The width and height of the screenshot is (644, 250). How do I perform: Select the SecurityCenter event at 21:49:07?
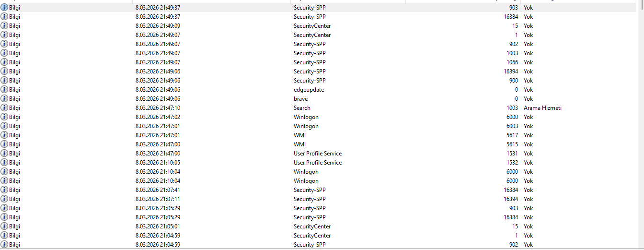pos(318,35)
